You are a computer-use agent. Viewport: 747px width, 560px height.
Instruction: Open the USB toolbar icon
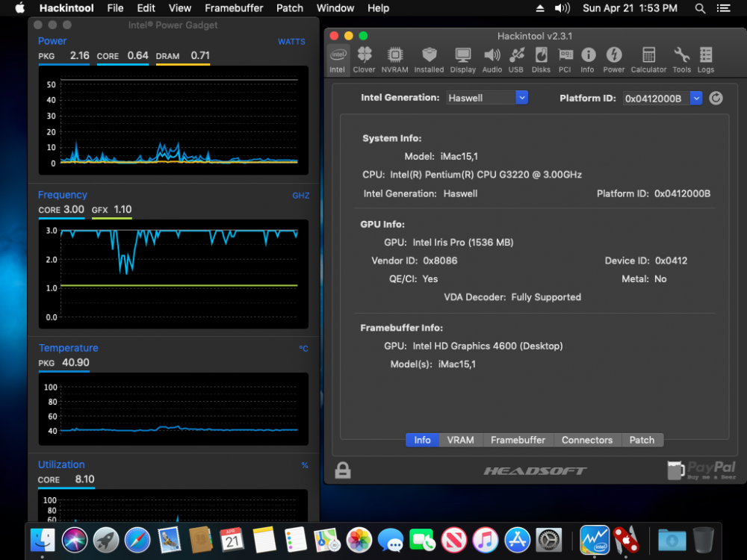coord(516,60)
